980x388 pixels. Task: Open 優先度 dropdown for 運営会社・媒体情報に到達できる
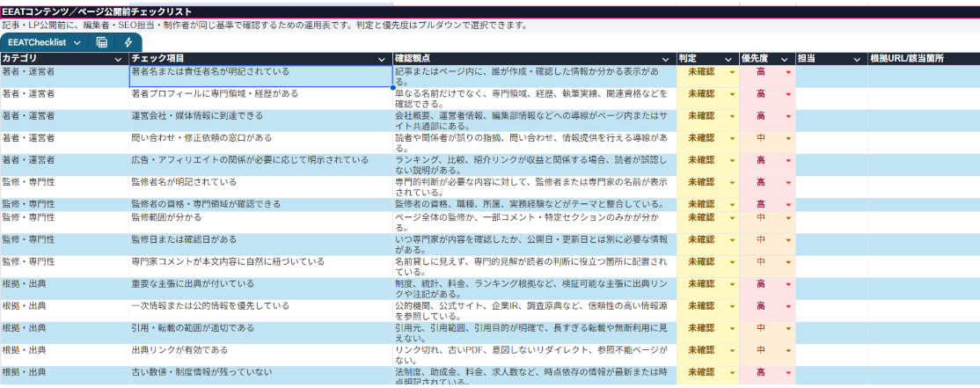[x=788, y=116]
